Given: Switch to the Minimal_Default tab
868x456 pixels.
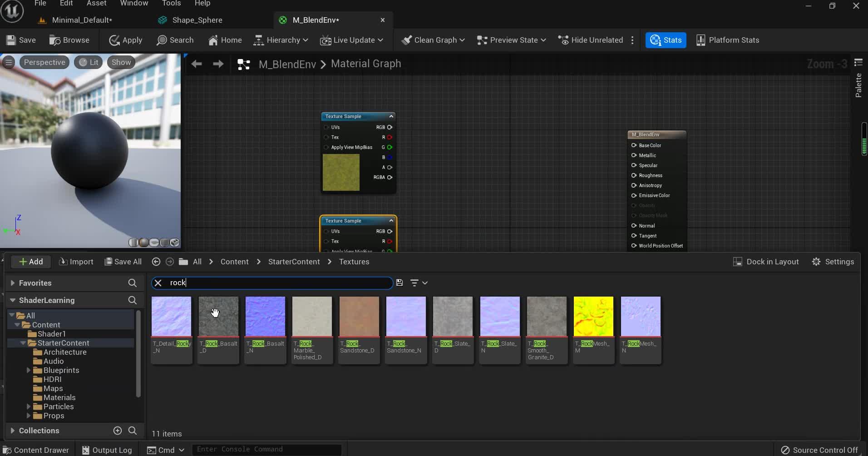Looking at the screenshot, I should pyautogui.click(x=81, y=20).
